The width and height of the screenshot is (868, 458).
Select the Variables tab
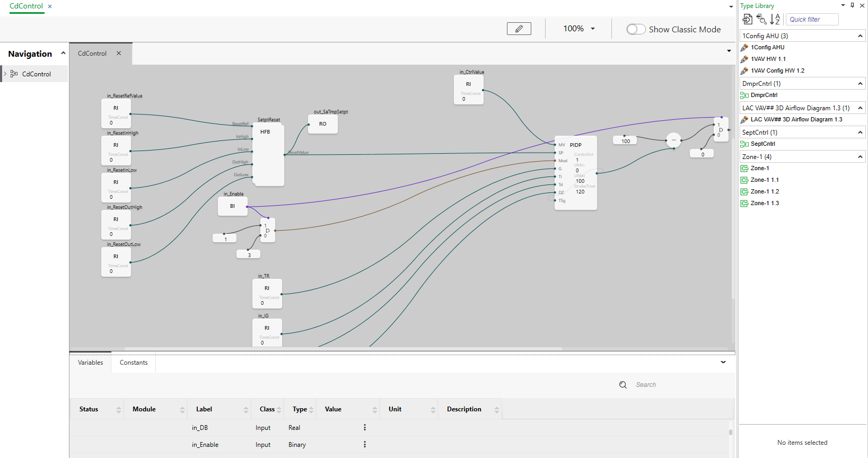point(91,363)
